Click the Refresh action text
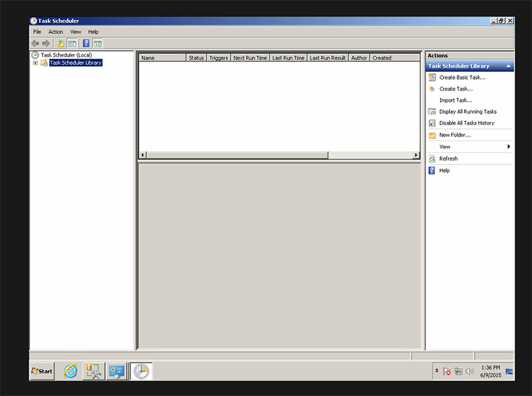Viewport: 532px width, 396px height. 448,158
